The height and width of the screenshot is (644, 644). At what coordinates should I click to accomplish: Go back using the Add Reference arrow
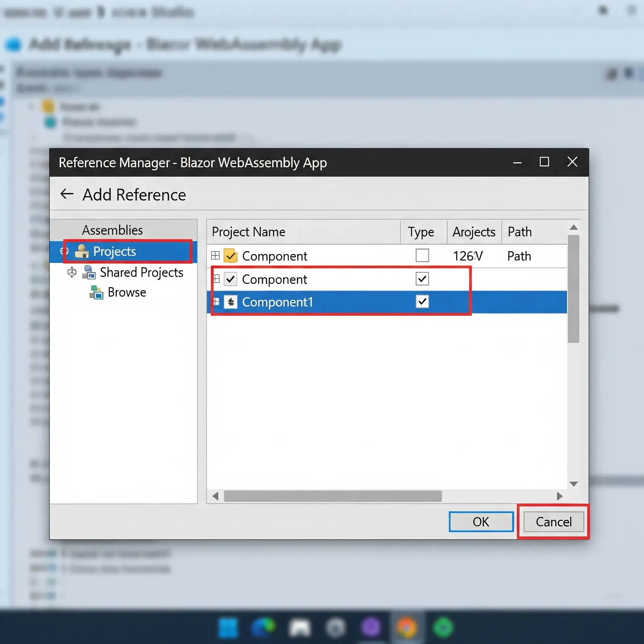(67, 194)
